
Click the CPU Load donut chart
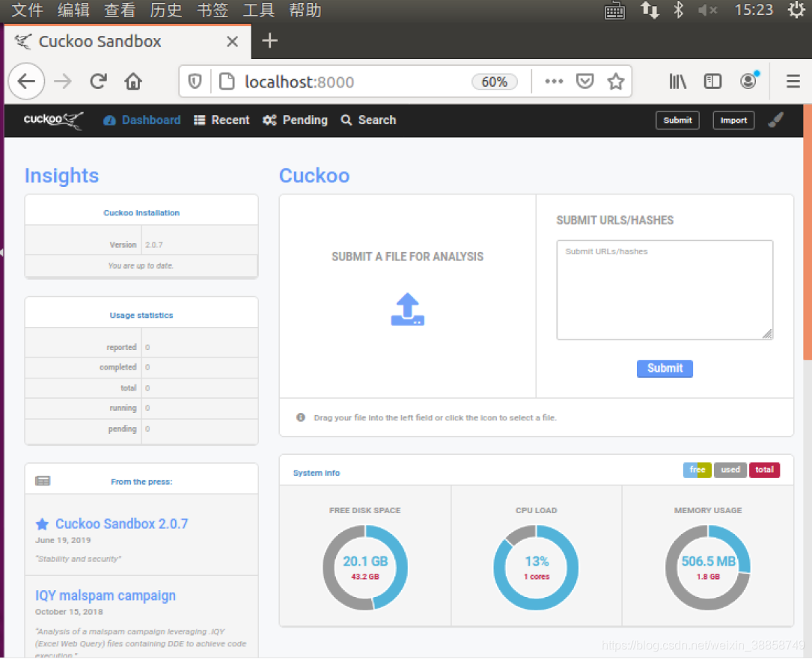pyautogui.click(x=536, y=568)
